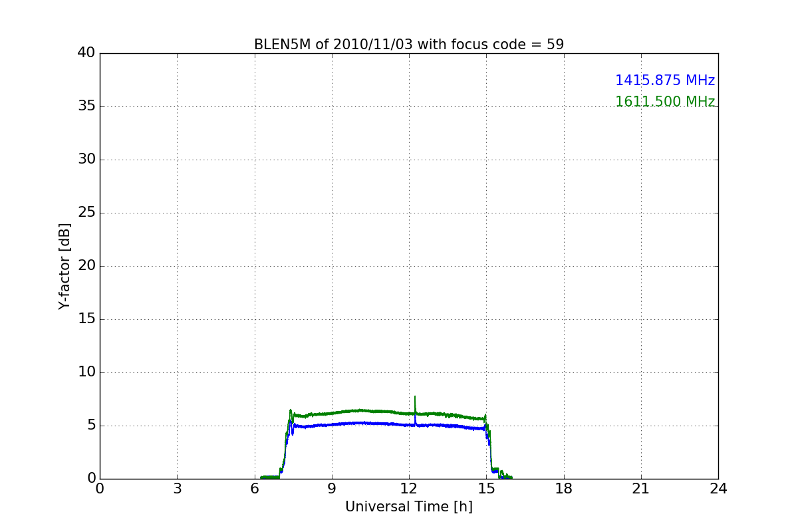
Task: Click the y-axis tick label '40'
Action: tap(86, 53)
